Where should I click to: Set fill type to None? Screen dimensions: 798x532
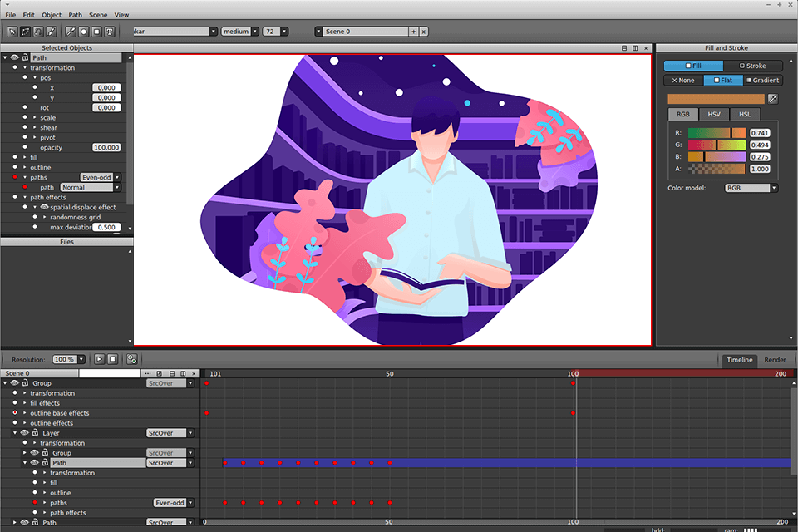tap(683, 81)
